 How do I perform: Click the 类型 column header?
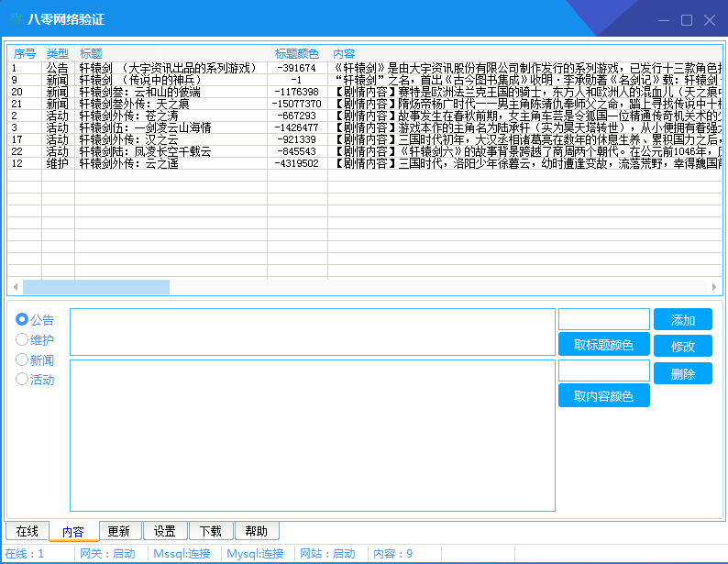pyautogui.click(x=58, y=54)
